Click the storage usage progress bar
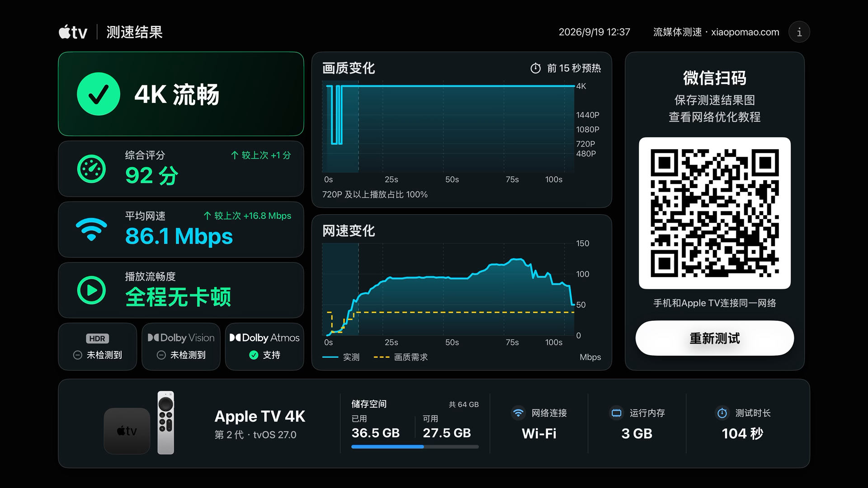Screen dimensions: 868x488 coord(415,447)
